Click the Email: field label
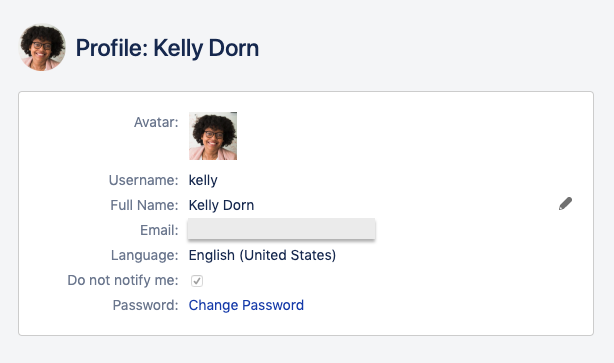This screenshot has height=363, width=614. [159, 230]
